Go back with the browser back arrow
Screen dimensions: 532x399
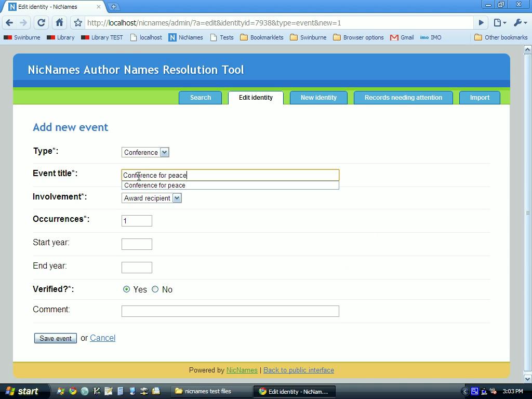coord(9,23)
